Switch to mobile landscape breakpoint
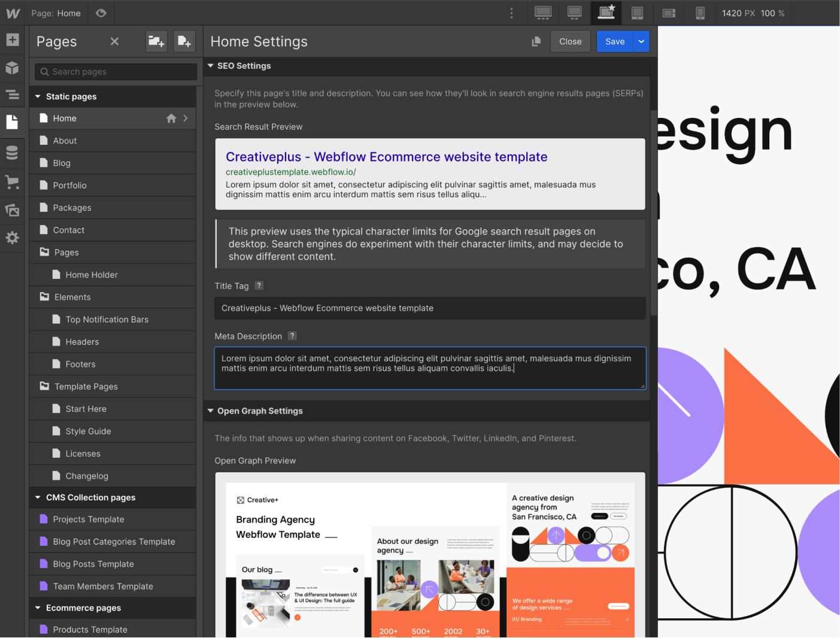Viewport: 840px width, 638px height. 669,13
